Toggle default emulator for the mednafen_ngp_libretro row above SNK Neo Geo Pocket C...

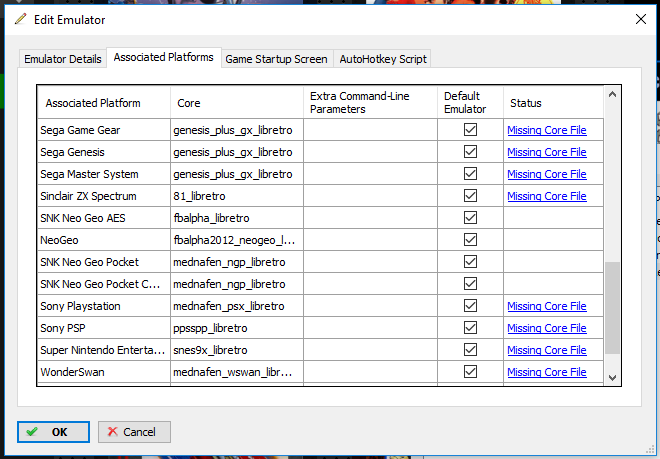tap(470, 262)
